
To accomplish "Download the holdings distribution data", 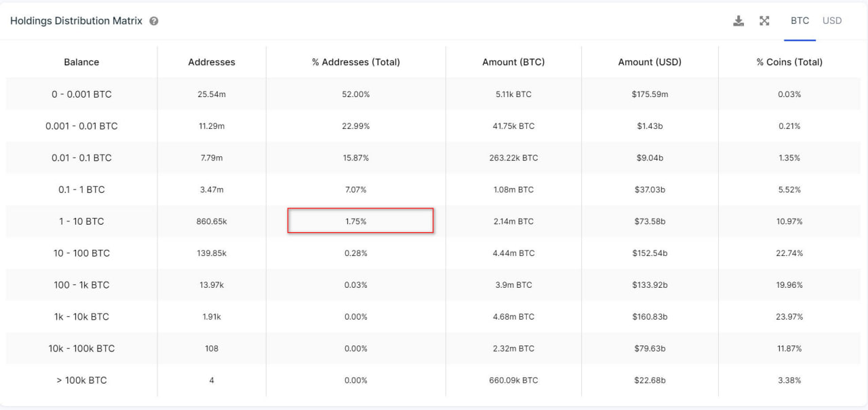I will tap(738, 21).
